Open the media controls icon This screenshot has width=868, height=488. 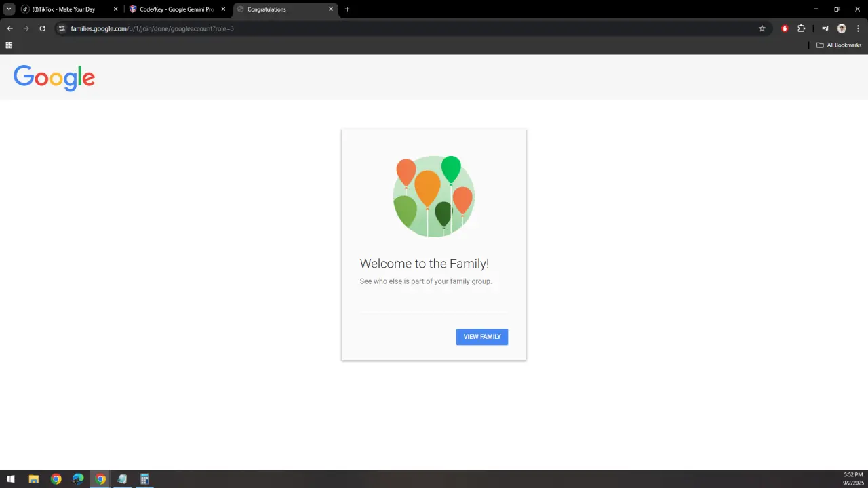coord(825,28)
